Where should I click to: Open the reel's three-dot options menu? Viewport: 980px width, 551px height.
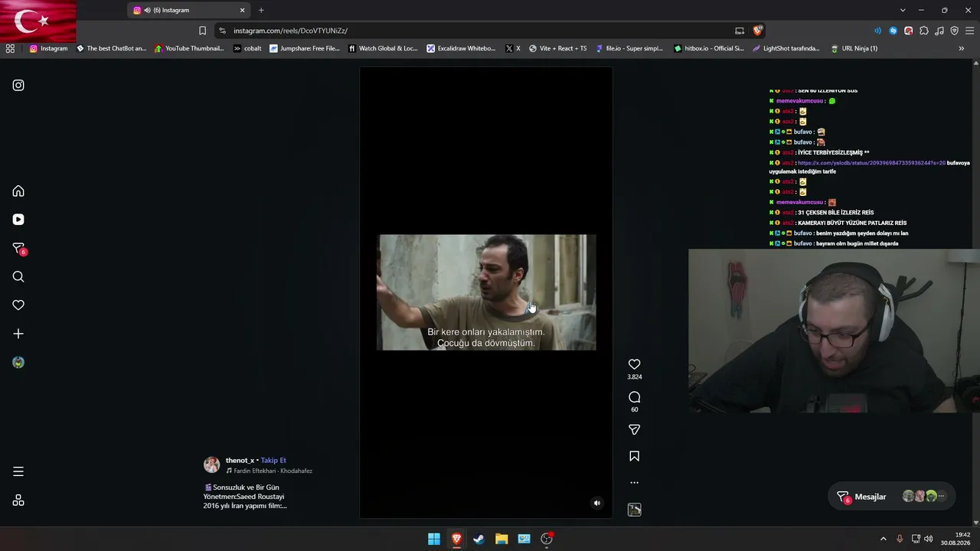click(x=634, y=483)
